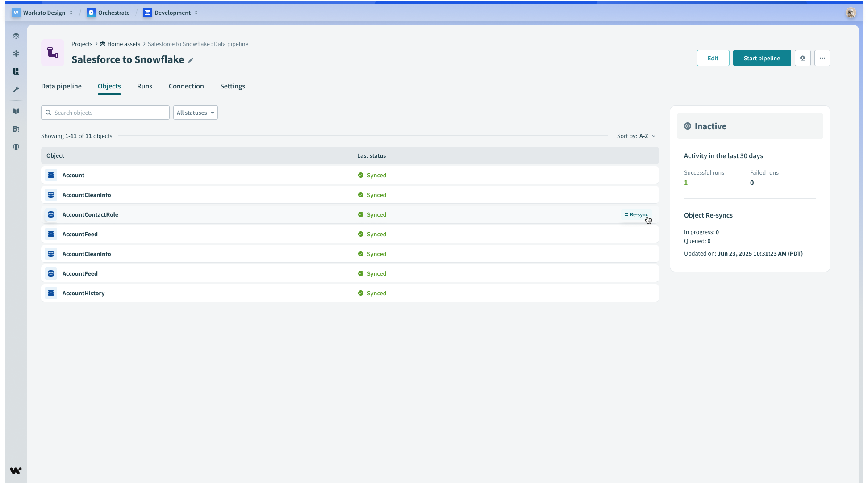Click the Workato logo at the bottom left
Image resolution: width=868 pixels, height=495 pixels.
click(x=16, y=471)
